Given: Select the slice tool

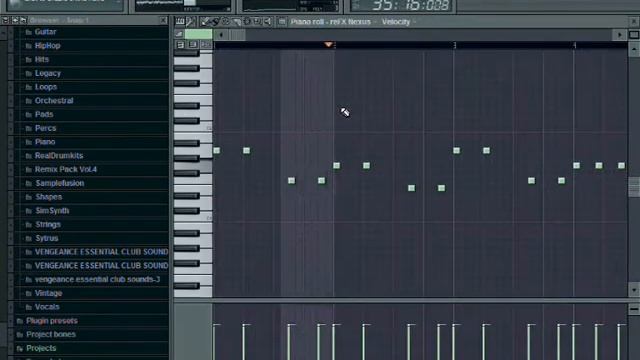Looking at the screenshot, I should point(237,22).
